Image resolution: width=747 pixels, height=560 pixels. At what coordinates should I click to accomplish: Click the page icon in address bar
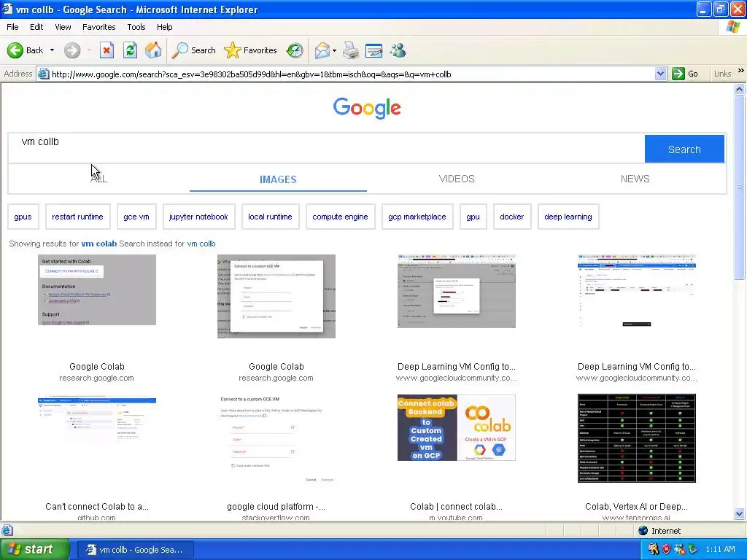pos(43,74)
